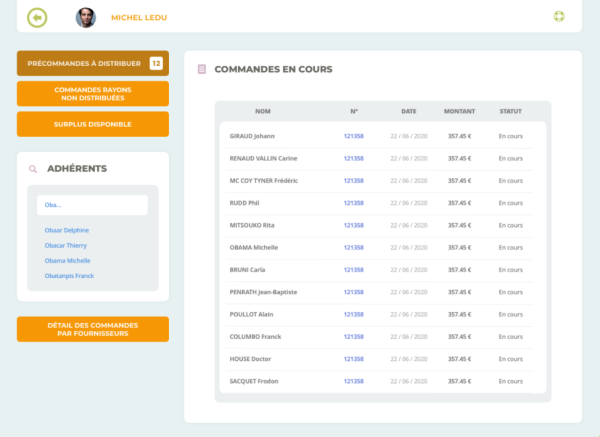
Task: Open order number for MITSOUKO Rita
Action: pos(354,225)
